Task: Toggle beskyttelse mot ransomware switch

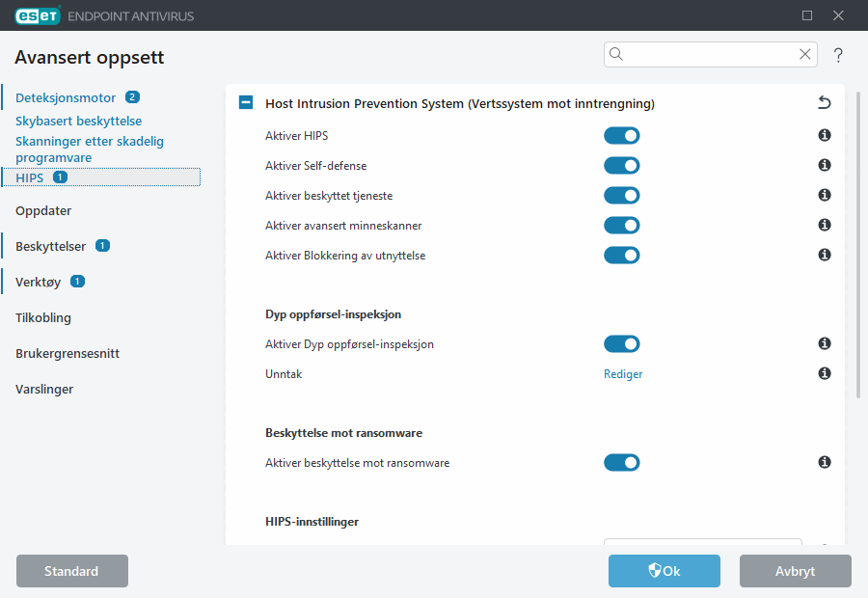Action: coord(622,462)
